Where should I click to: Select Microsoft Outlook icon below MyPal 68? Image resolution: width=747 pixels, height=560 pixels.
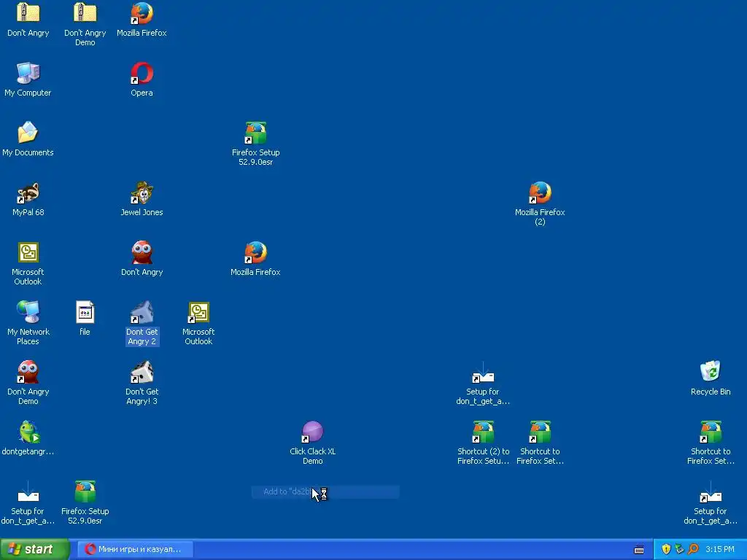click(28, 252)
